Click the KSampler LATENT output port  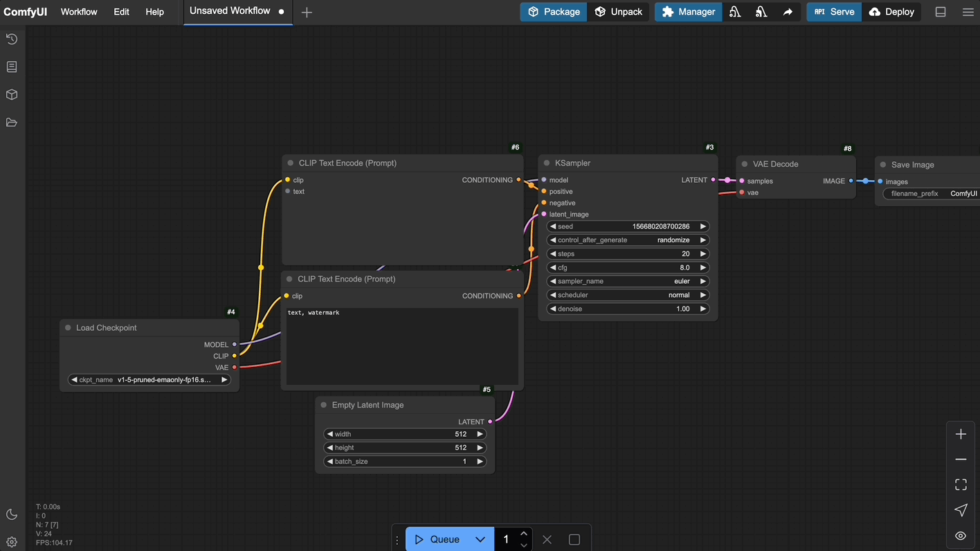pyautogui.click(x=714, y=180)
